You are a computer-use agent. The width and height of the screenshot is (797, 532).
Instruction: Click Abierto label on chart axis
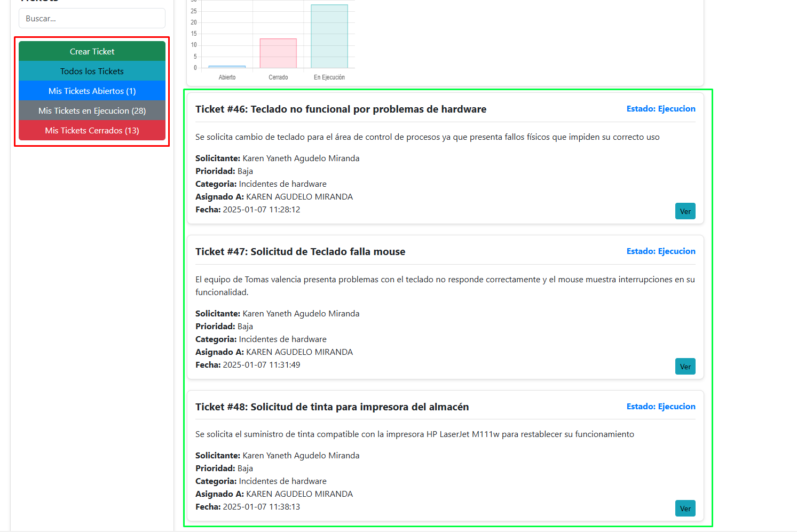(x=227, y=77)
